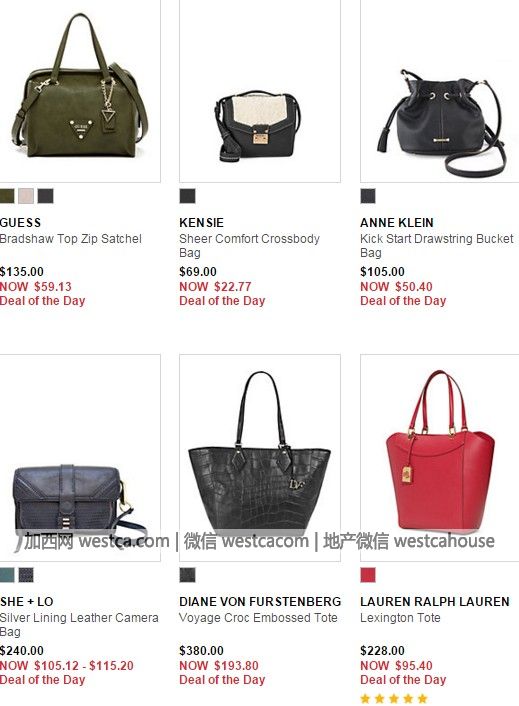The image size is (519, 706).
Task: Open Voyage Croc Embossed Tote link
Action: [x=258, y=618]
